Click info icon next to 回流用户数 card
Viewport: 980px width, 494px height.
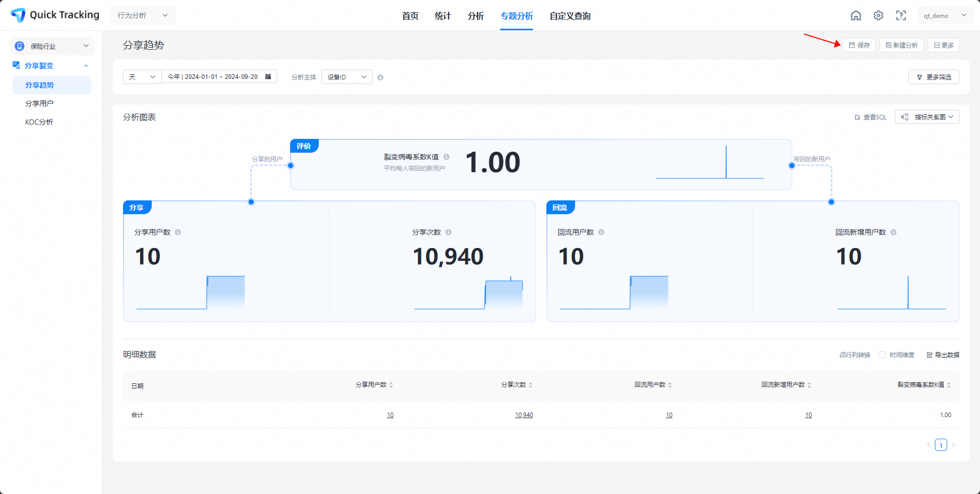(x=601, y=232)
